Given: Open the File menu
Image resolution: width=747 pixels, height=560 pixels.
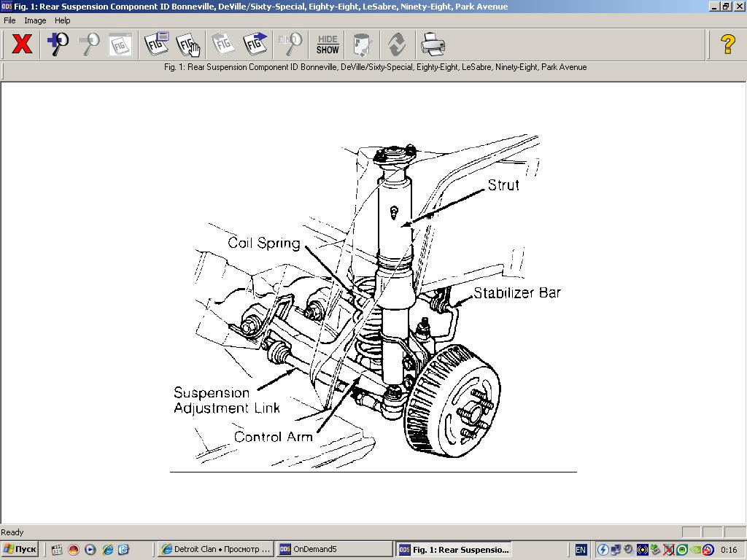Looking at the screenshot, I should pyautogui.click(x=9, y=20).
